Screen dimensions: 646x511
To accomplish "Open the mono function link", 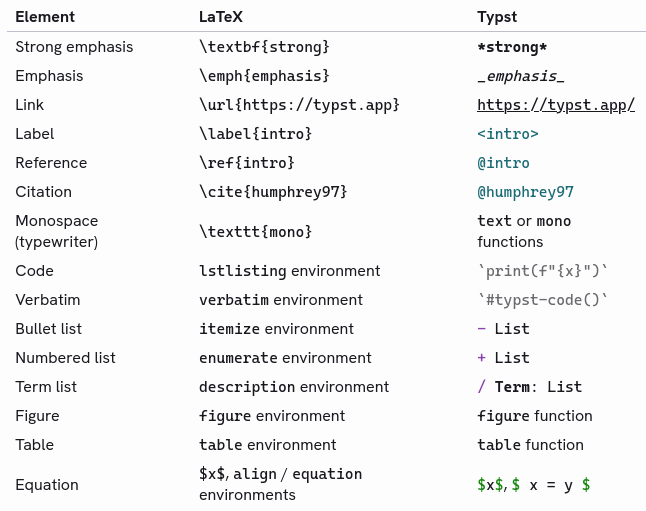I will coord(554,221).
